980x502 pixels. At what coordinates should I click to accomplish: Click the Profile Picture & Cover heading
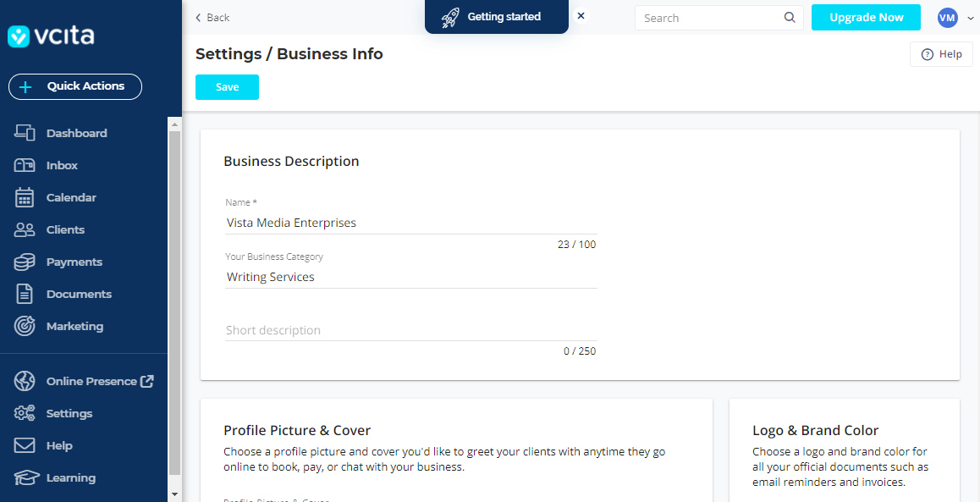(297, 430)
